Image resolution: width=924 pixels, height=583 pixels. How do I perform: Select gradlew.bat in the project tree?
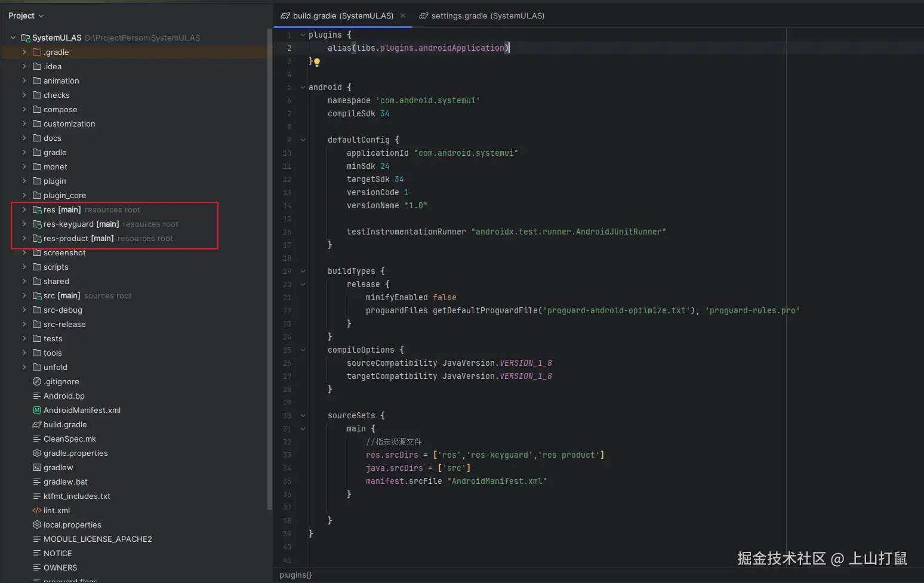point(66,482)
